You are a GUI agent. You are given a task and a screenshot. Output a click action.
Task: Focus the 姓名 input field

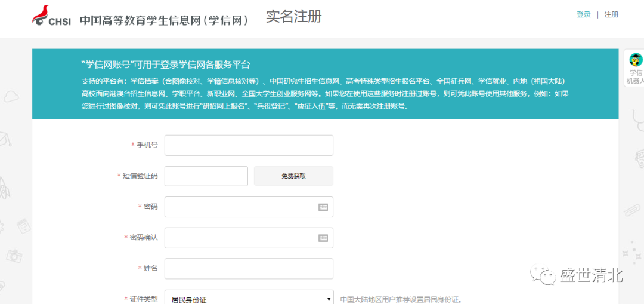tap(249, 269)
